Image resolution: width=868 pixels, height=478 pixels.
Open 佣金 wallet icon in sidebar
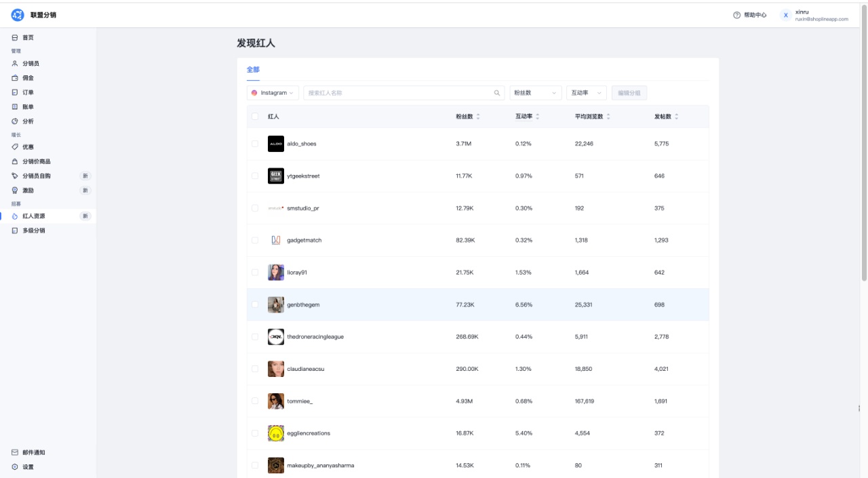tap(15, 78)
